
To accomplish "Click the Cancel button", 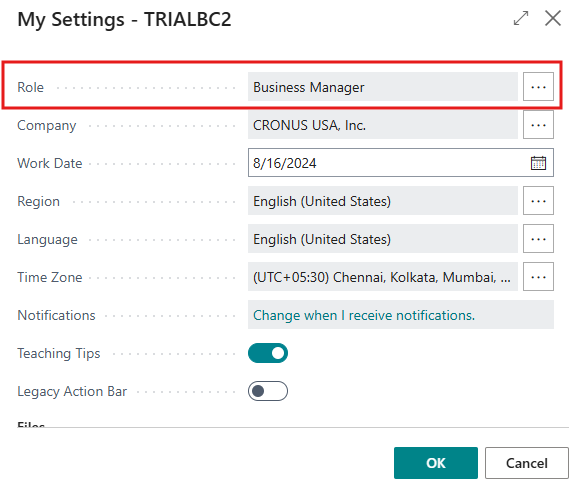I will tap(527, 463).
